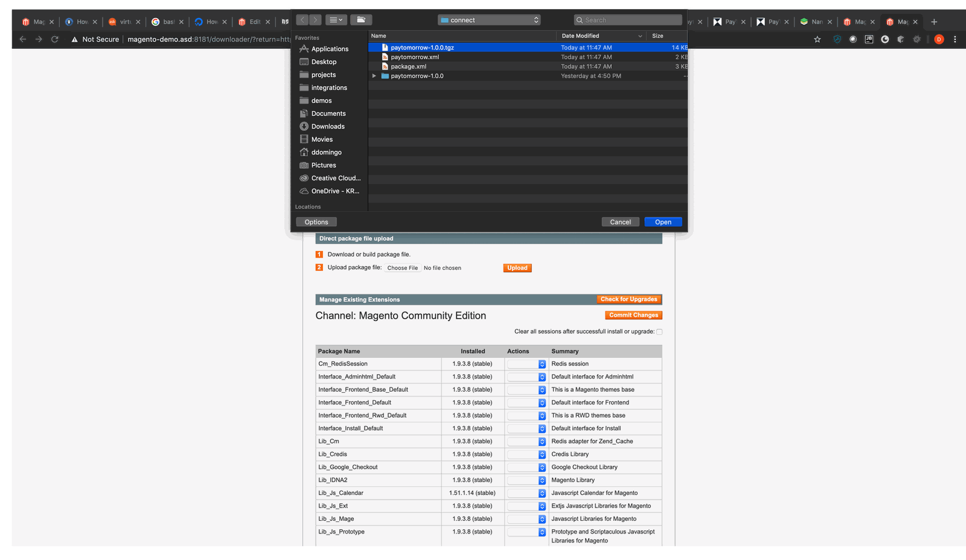Switch to the Google browser tab
This screenshot has height=560, width=966.
point(168,22)
